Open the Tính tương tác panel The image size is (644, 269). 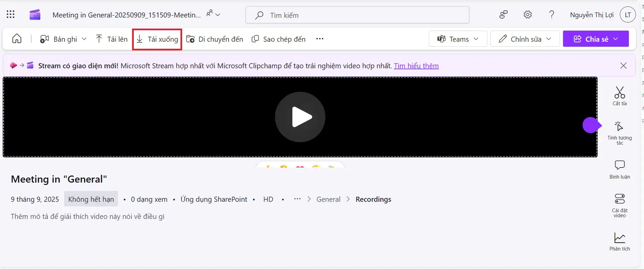619,133
